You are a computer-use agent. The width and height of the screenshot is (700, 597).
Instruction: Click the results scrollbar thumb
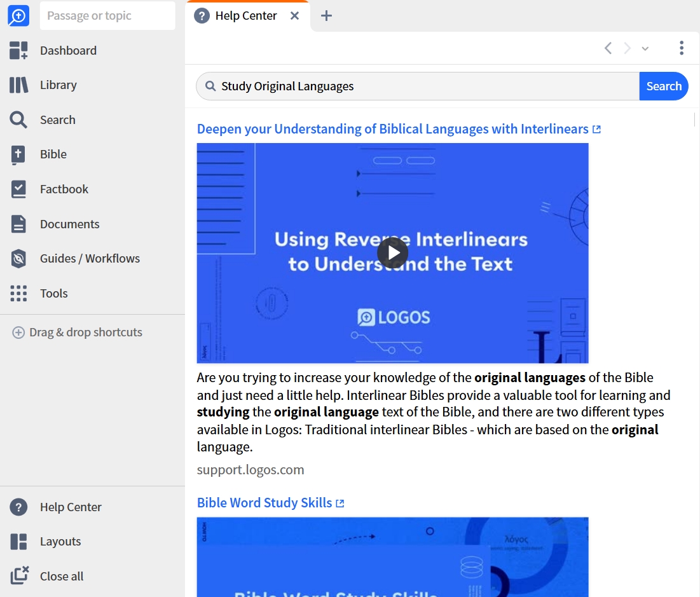pos(695,120)
